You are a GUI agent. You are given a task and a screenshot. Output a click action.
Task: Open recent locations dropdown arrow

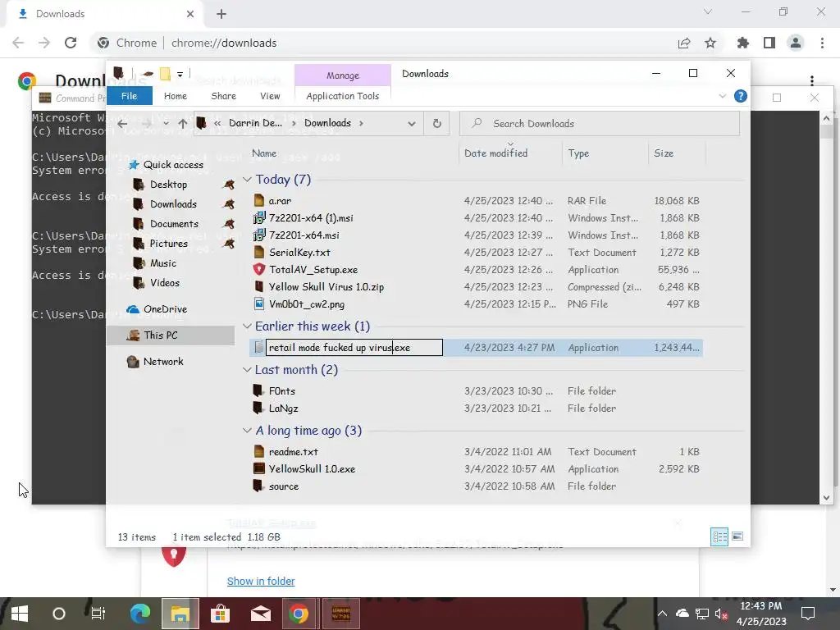[x=166, y=124]
